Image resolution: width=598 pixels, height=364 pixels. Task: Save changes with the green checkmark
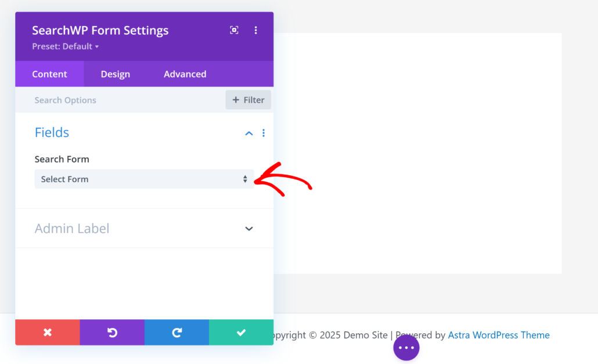tap(241, 333)
